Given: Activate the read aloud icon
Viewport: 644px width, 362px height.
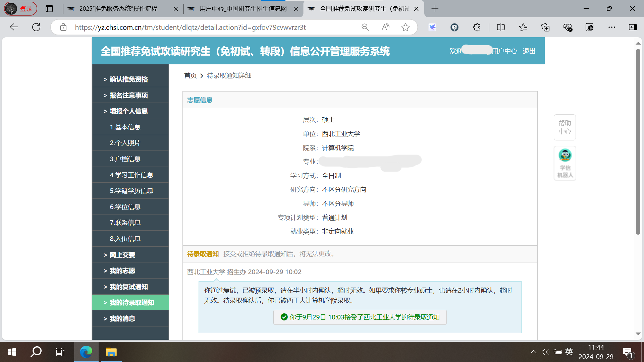Looking at the screenshot, I should (385, 27).
